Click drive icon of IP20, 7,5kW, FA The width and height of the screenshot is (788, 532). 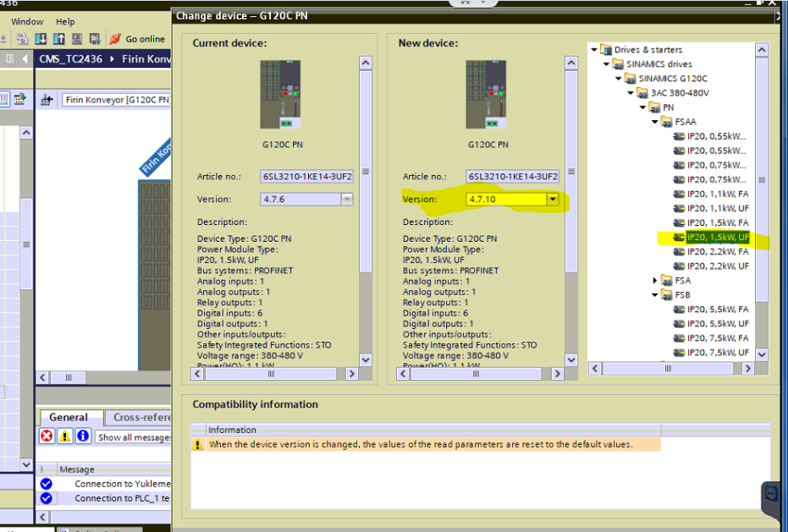point(679,338)
